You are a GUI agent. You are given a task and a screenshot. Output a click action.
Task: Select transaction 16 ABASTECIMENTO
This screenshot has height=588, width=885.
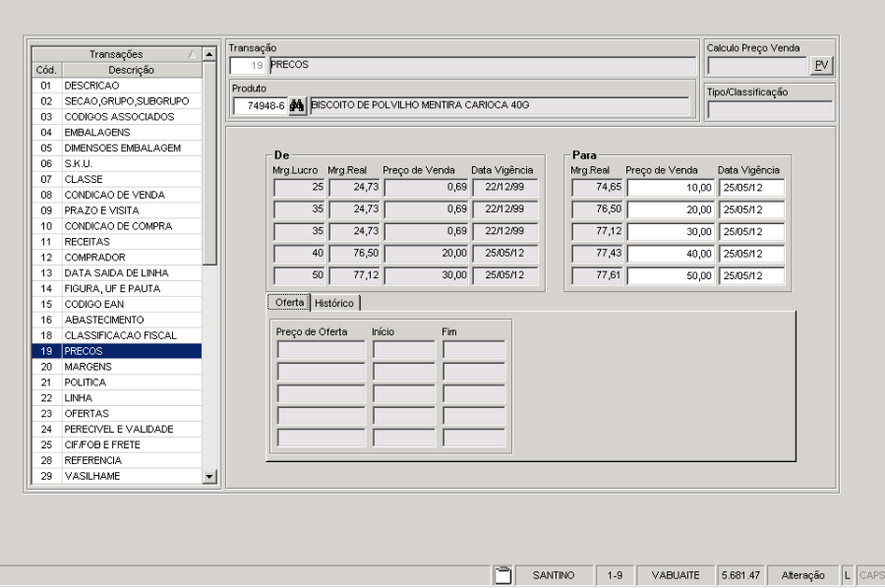coord(117,320)
